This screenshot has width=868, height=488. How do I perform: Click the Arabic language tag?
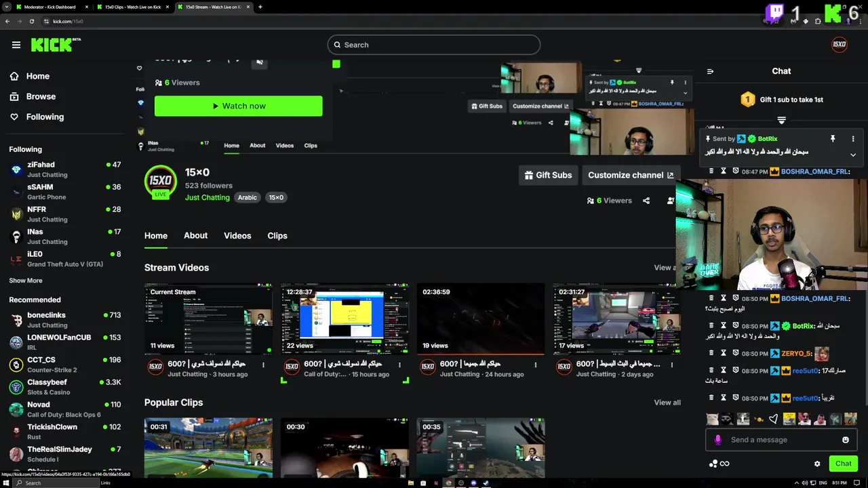point(247,197)
